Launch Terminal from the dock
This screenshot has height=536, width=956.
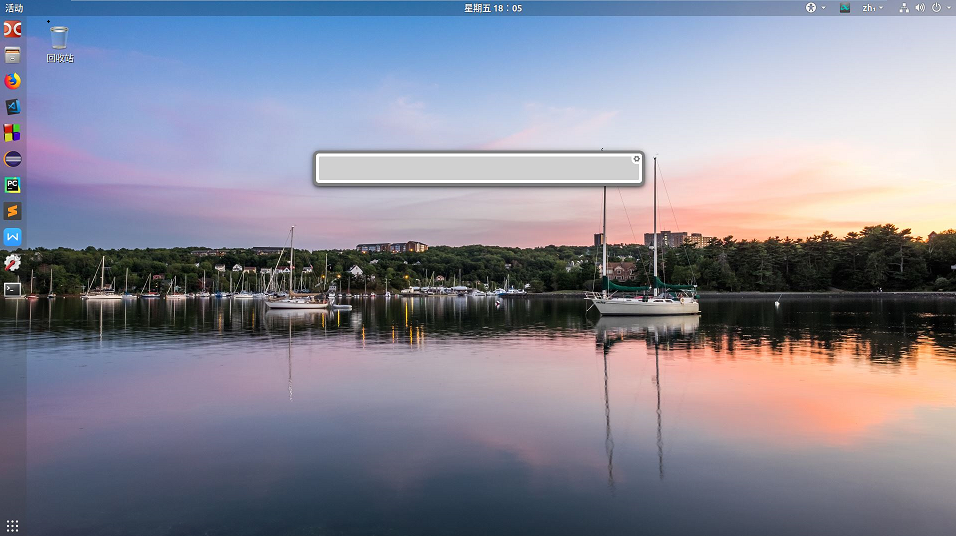(x=12, y=289)
